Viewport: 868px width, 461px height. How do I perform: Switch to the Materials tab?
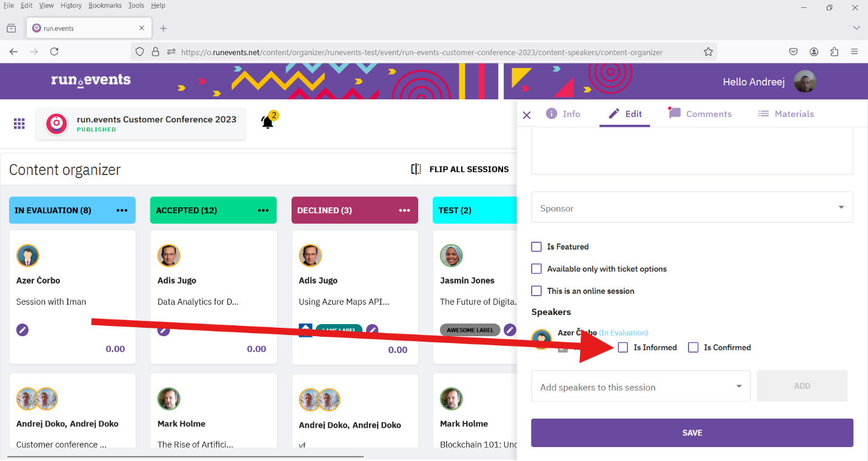pos(786,114)
